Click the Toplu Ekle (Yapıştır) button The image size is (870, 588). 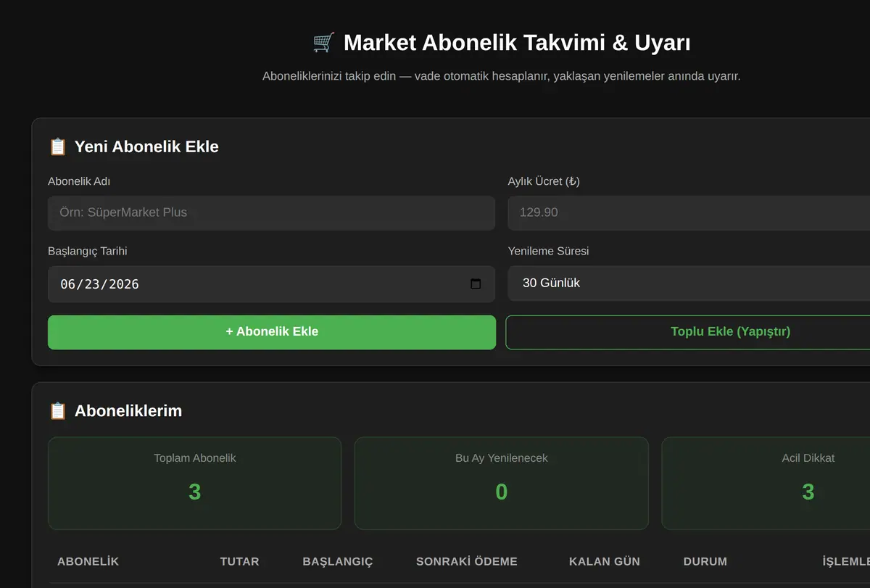(688, 332)
